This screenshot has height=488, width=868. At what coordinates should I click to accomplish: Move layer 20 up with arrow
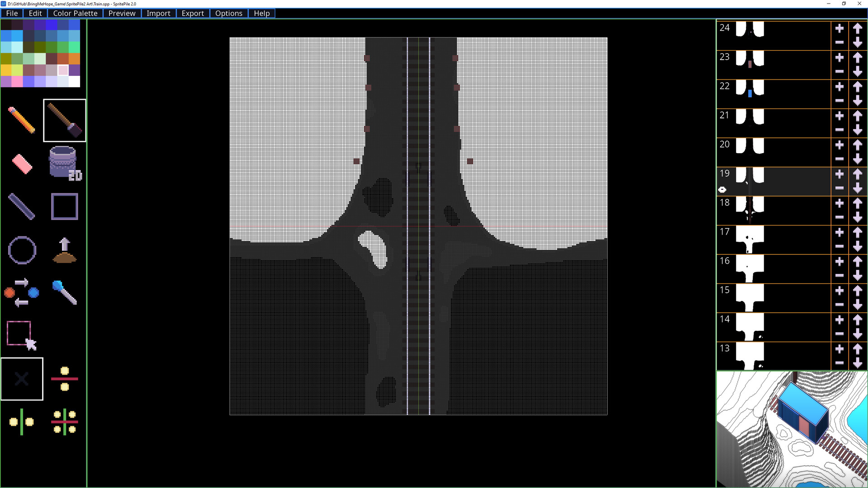858,145
